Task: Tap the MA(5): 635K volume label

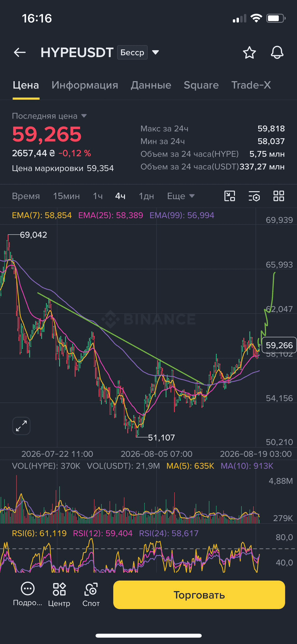Action: tap(190, 466)
